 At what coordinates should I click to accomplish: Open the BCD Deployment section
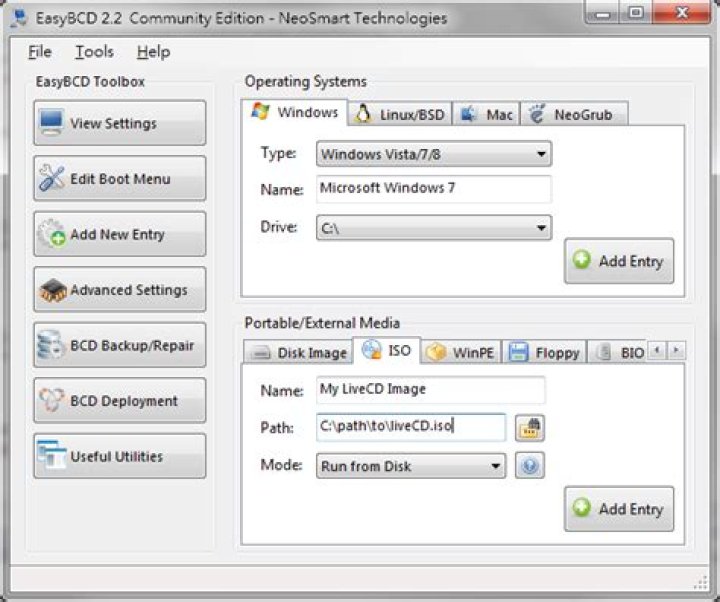tap(120, 400)
